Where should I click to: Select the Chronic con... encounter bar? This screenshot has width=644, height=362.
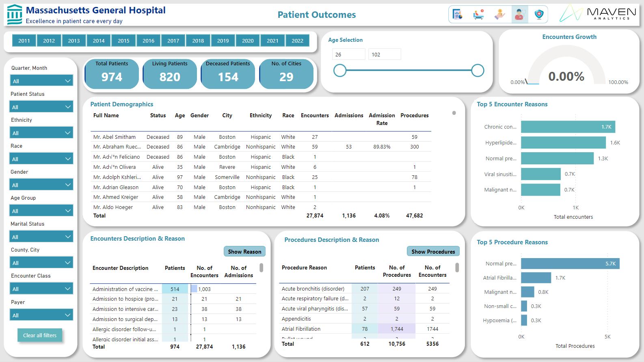point(568,127)
